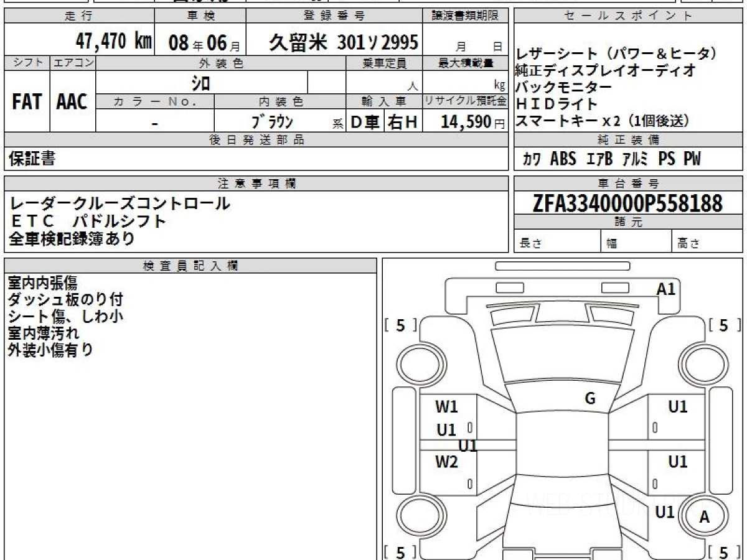747x560 pixels.
Task: Select the recycle deposit amount 14,590円
Action: tap(473, 122)
